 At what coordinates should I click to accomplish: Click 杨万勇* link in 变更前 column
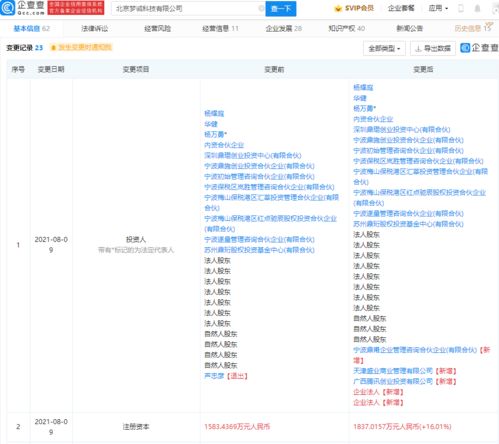(x=215, y=134)
